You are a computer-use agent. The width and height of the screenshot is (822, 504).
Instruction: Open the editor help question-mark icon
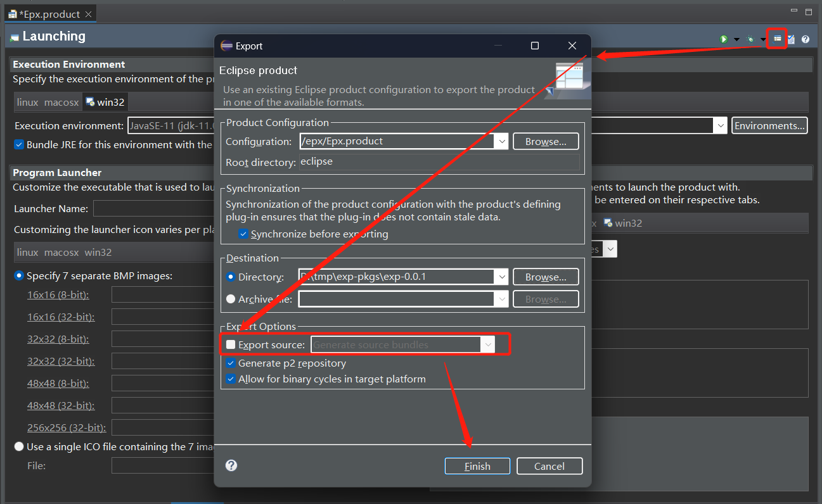coord(806,39)
